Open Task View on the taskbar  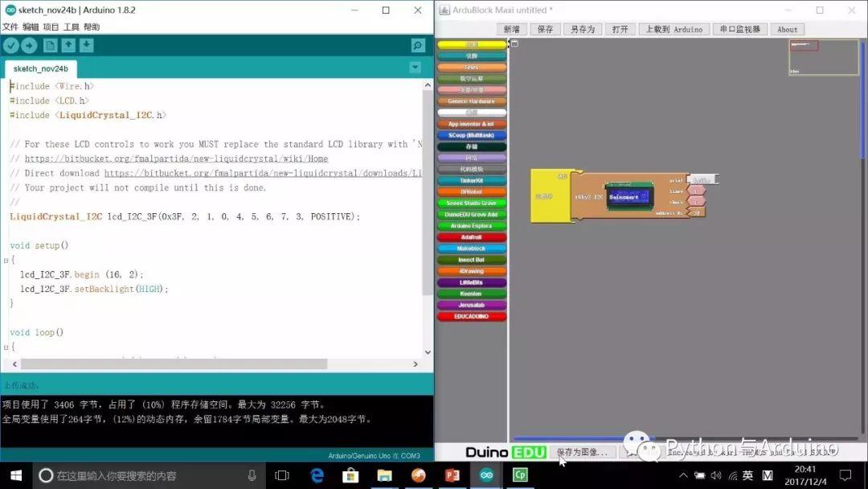click(282, 475)
